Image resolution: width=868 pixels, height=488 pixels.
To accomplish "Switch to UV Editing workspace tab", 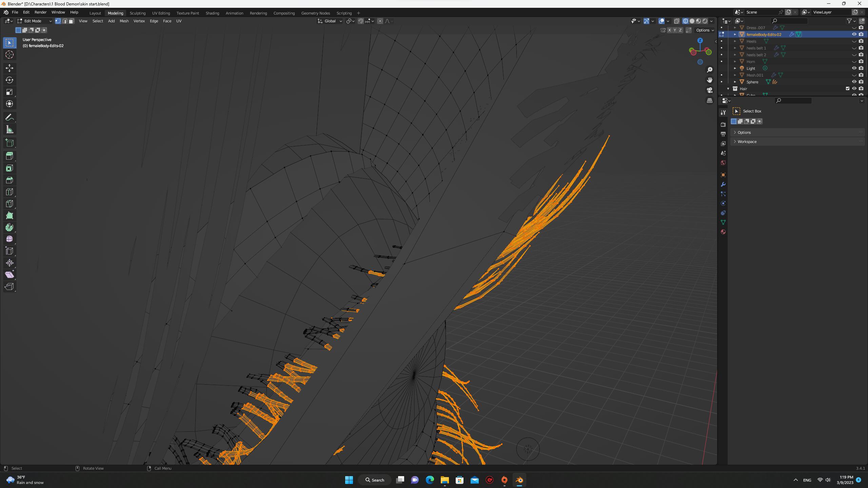I will click(x=161, y=13).
